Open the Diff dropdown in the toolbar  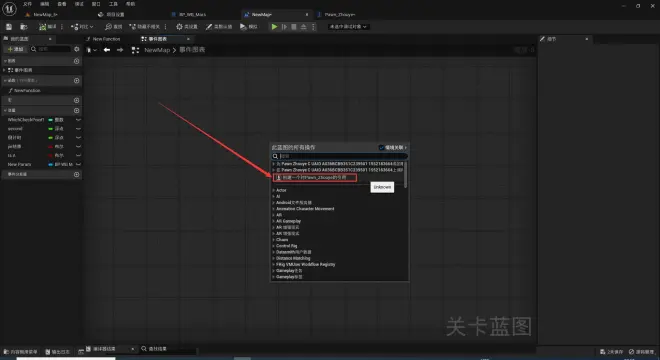(82, 27)
